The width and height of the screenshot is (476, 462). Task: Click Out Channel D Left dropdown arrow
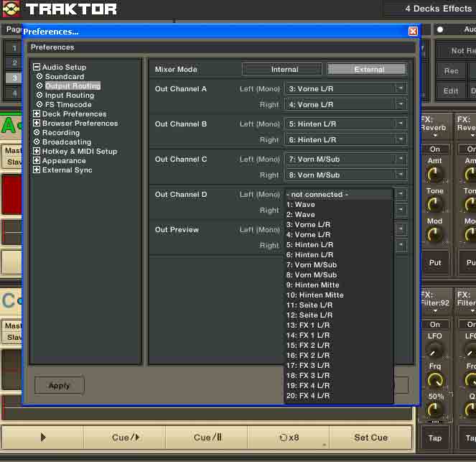[x=401, y=194]
